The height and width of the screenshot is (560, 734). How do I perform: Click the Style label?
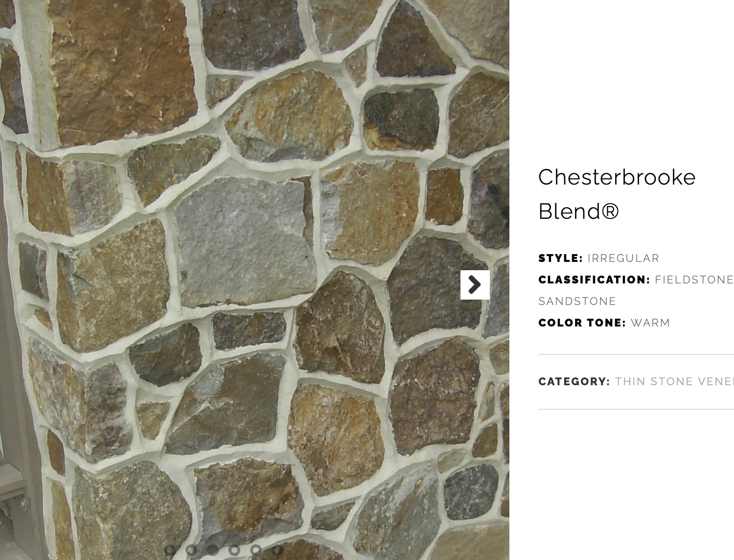coord(561,258)
